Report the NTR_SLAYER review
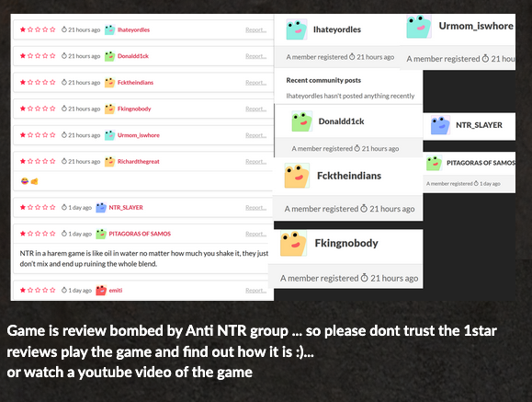The width and height of the screenshot is (532, 402). 255,207
